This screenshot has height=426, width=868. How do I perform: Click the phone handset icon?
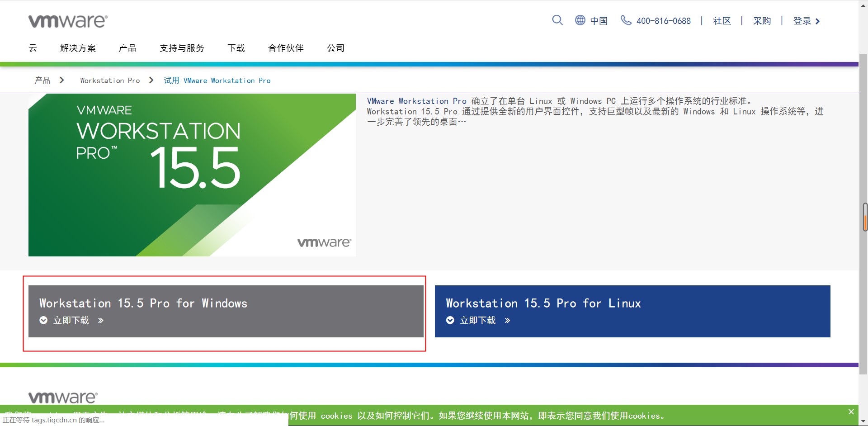pos(626,20)
